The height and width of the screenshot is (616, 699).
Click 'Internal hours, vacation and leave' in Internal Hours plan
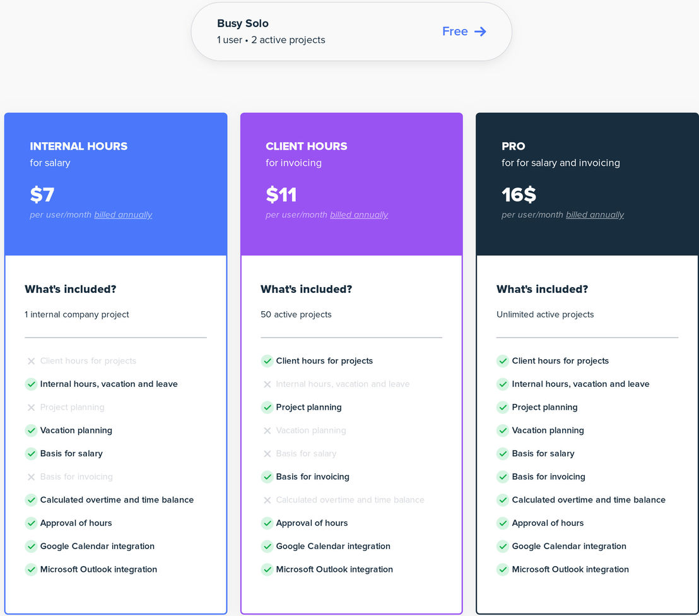click(x=109, y=384)
